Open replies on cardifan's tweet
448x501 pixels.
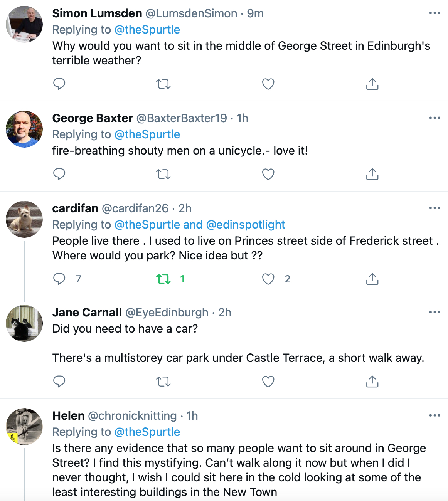[59, 279]
